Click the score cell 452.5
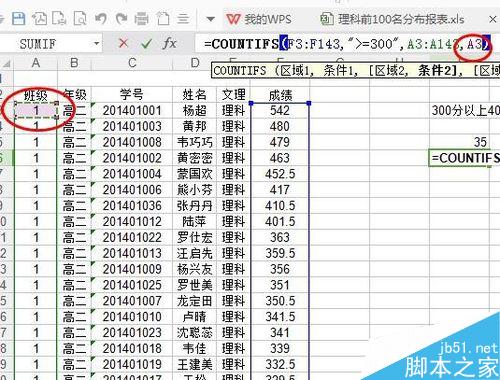This screenshot has width=500, height=380. tap(280, 174)
